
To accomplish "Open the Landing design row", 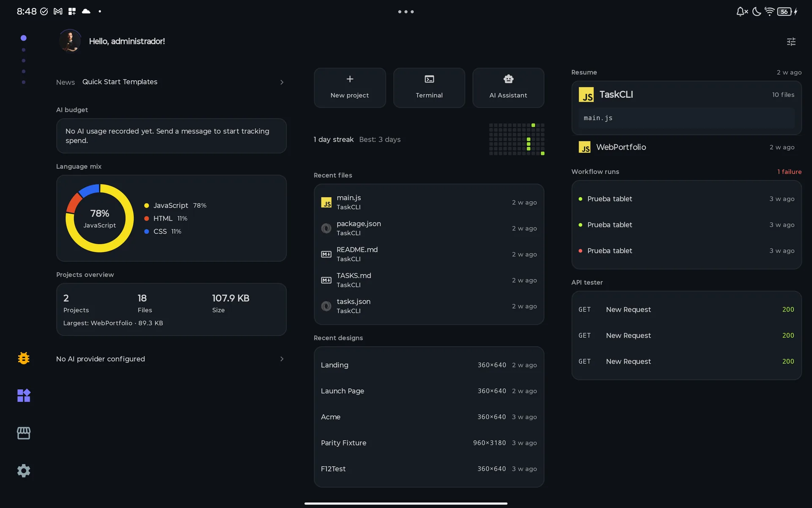I will (429, 365).
